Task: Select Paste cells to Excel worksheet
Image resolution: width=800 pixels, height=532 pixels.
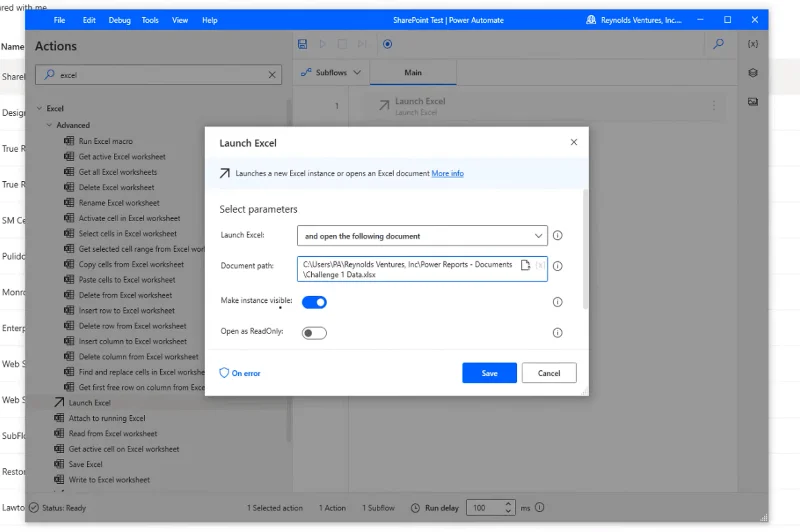Action: point(127,280)
